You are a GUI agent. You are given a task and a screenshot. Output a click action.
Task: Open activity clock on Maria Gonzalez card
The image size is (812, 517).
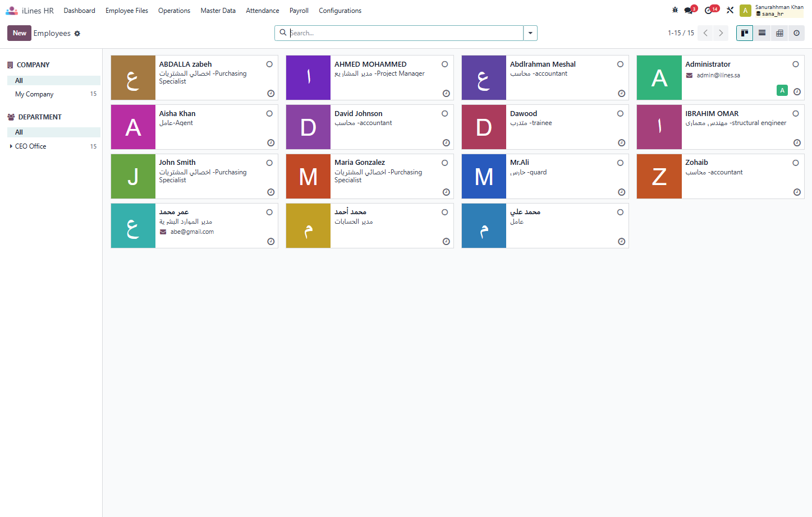pos(447,192)
